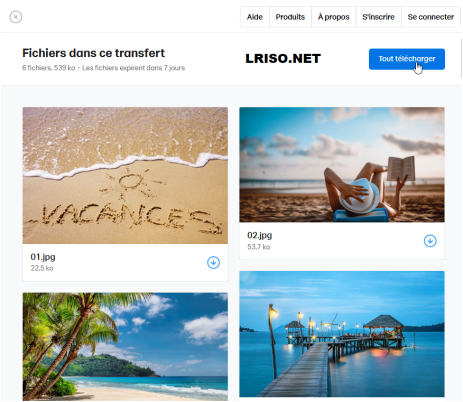The height and width of the screenshot is (402, 463).
Task: Download 01.jpg using its arrow icon
Action: [213, 262]
